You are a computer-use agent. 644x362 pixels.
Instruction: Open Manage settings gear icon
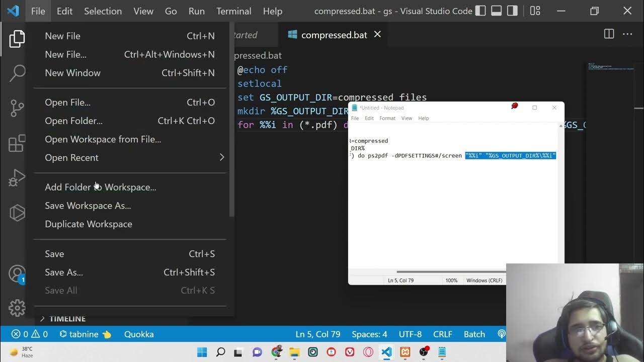coord(17,308)
